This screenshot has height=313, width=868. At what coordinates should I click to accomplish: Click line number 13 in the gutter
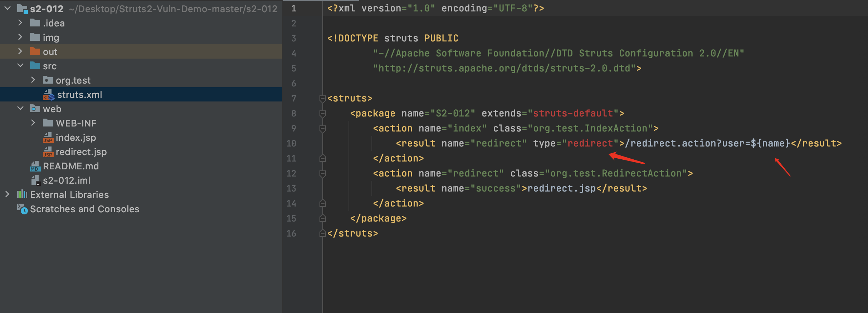click(291, 189)
